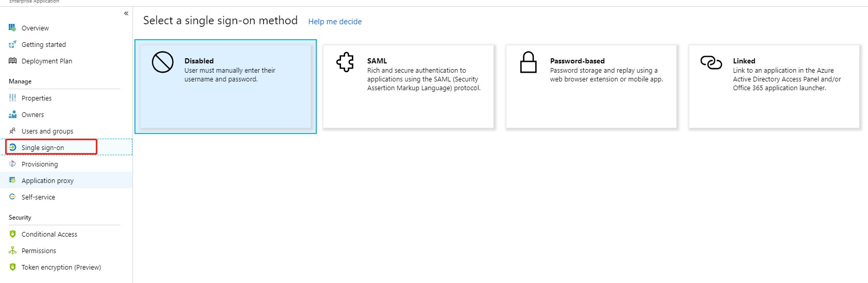Viewport: 868px width, 283px height.
Task: Click the Password-based padlock icon
Action: click(528, 62)
